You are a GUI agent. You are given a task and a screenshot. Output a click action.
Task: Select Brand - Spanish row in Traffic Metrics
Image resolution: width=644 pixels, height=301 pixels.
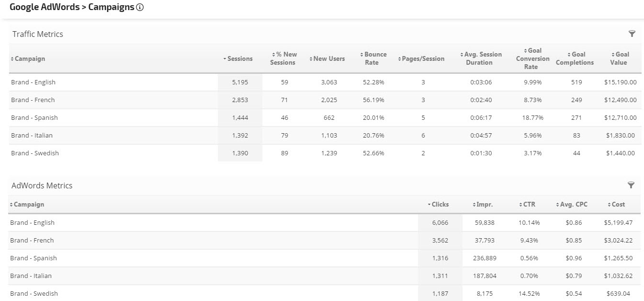point(34,117)
